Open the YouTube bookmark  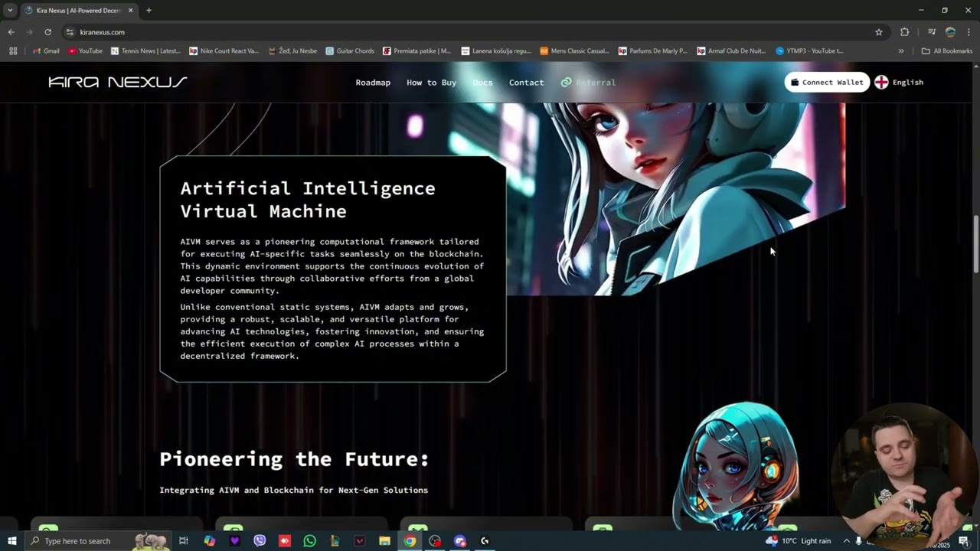85,51
